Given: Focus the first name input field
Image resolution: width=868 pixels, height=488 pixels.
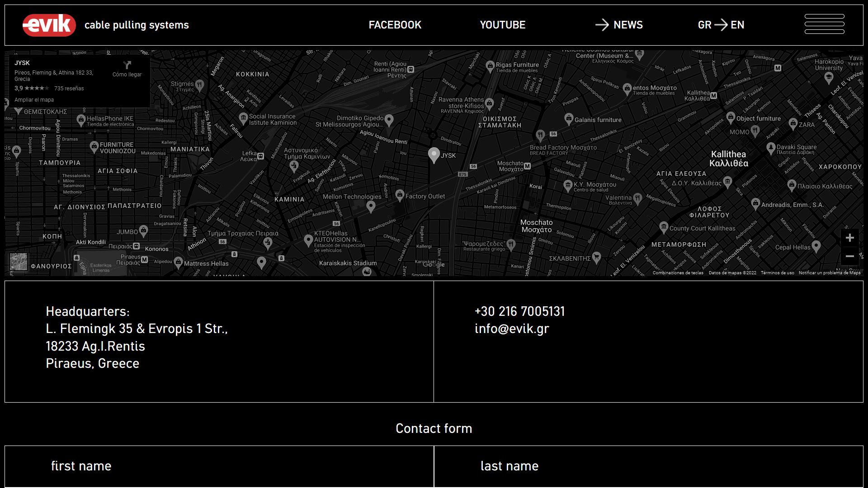Looking at the screenshot, I should click(x=219, y=466).
